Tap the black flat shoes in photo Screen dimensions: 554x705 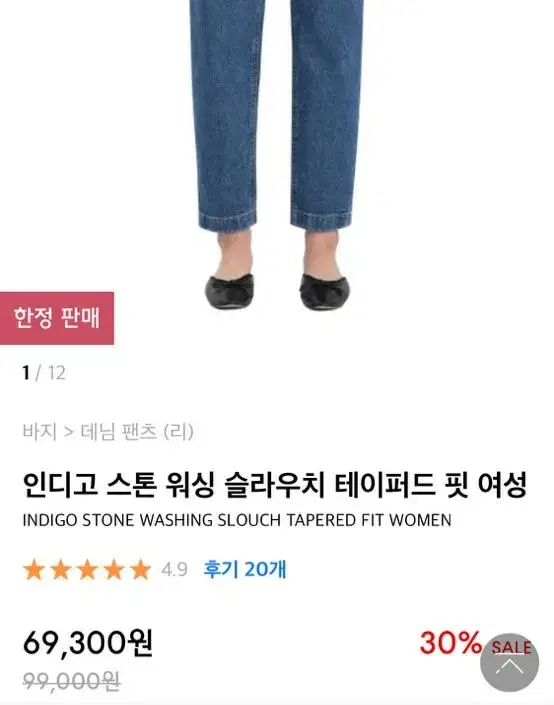click(x=276, y=291)
